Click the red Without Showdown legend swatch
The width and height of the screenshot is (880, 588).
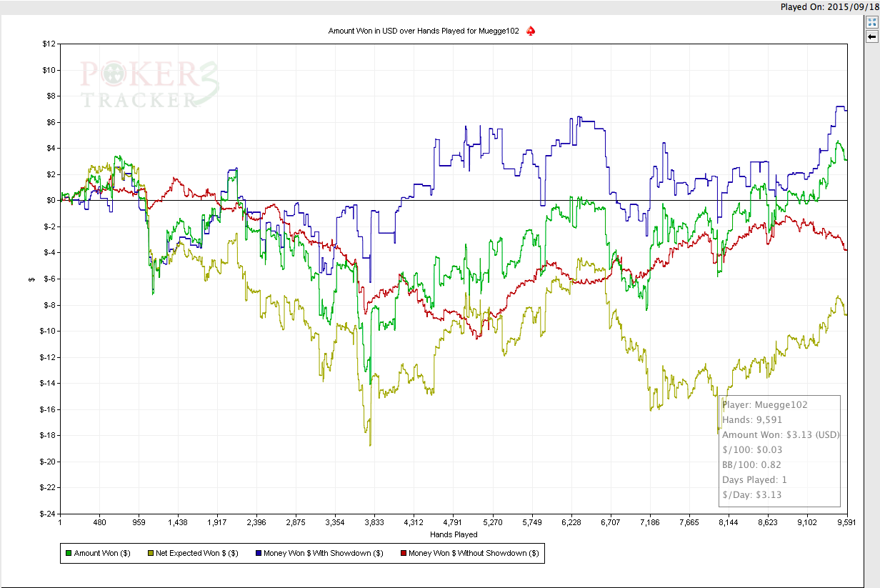pos(404,553)
